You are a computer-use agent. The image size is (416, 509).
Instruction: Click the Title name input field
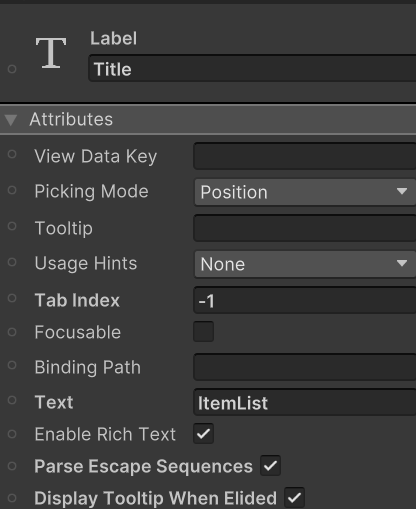252,69
